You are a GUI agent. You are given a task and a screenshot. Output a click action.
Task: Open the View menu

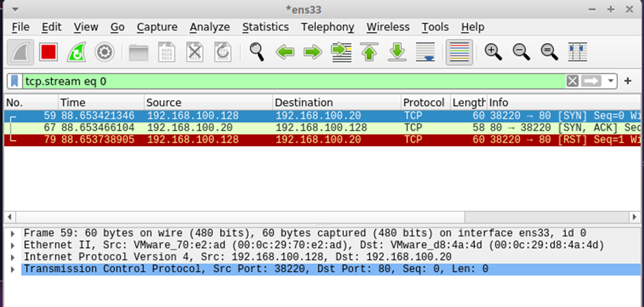[x=86, y=27]
